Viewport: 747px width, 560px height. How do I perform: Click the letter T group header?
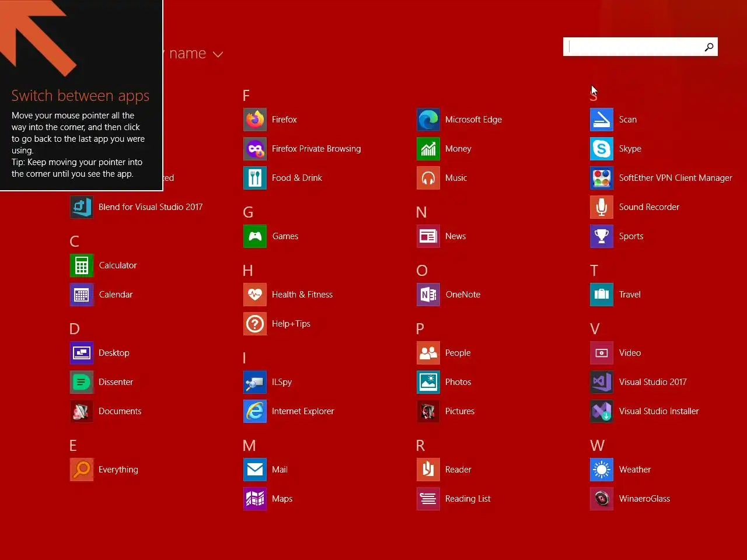(x=594, y=271)
